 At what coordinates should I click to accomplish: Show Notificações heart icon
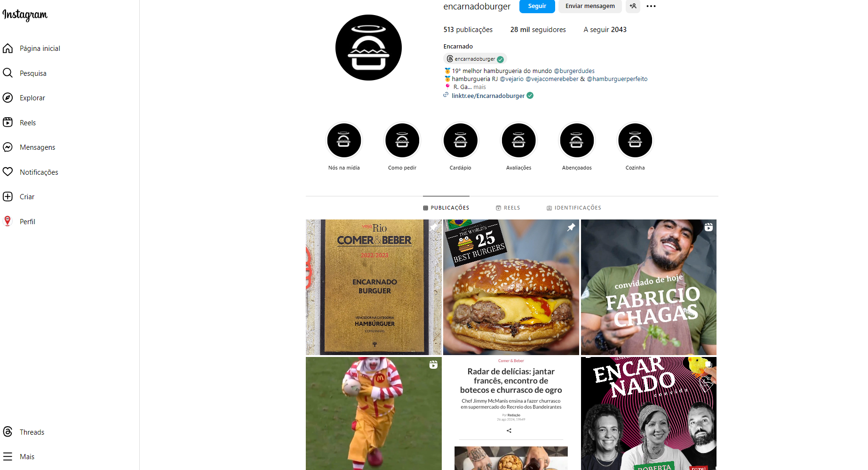pyautogui.click(x=8, y=172)
